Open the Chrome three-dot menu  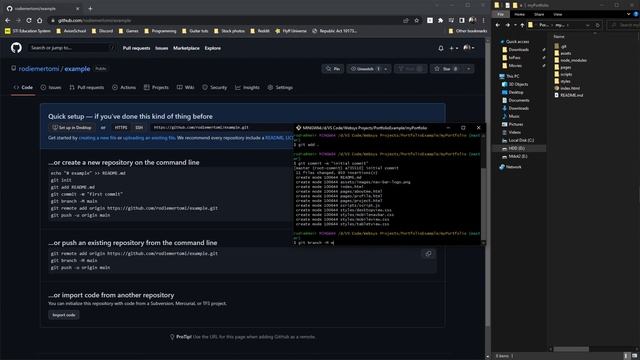click(x=484, y=20)
